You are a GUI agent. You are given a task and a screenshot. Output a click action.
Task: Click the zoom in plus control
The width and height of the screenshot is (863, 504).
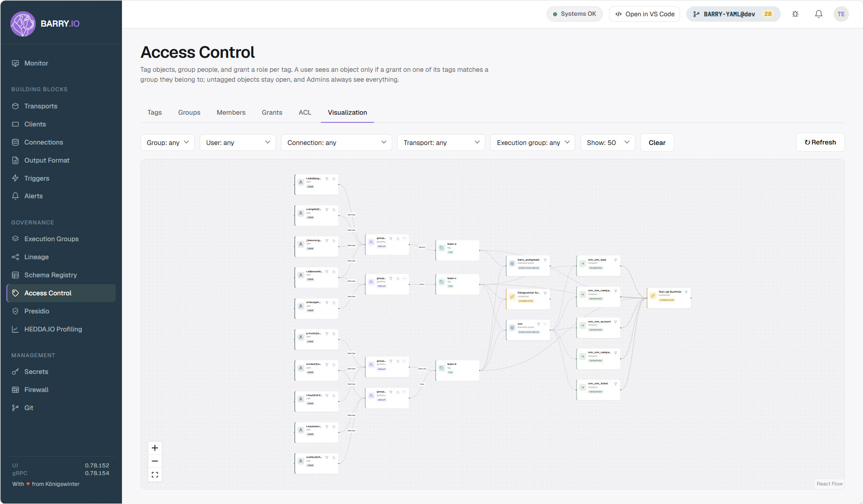coord(155,448)
